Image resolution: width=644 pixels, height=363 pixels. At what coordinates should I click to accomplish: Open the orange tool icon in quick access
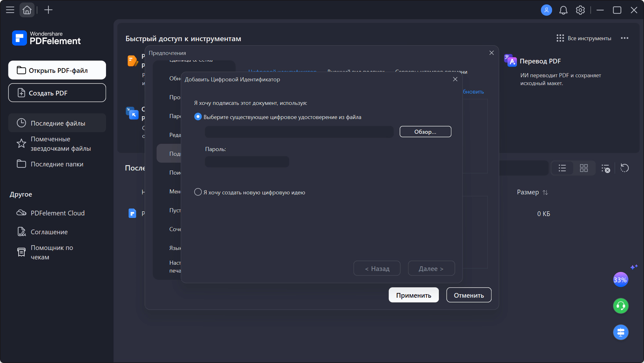tap(132, 61)
